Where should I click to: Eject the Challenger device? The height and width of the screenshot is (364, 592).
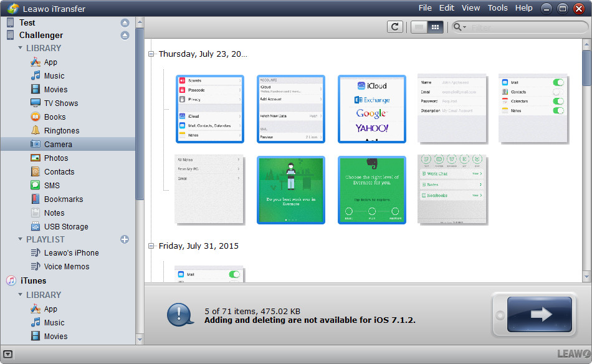125,35
